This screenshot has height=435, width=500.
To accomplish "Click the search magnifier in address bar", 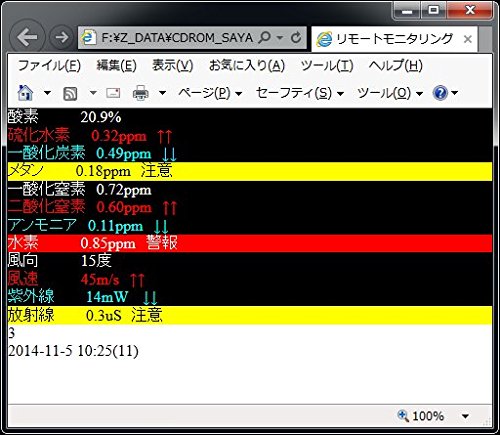I will click(264, 37).
